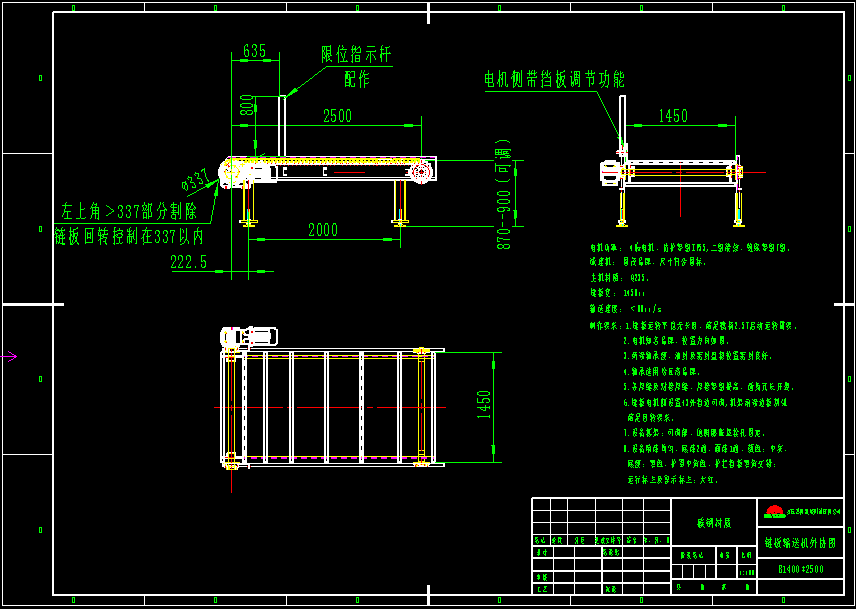Select the 链板回转控制在337以内 note
Viewport: 856px width, 609px height.
(130, 237)
